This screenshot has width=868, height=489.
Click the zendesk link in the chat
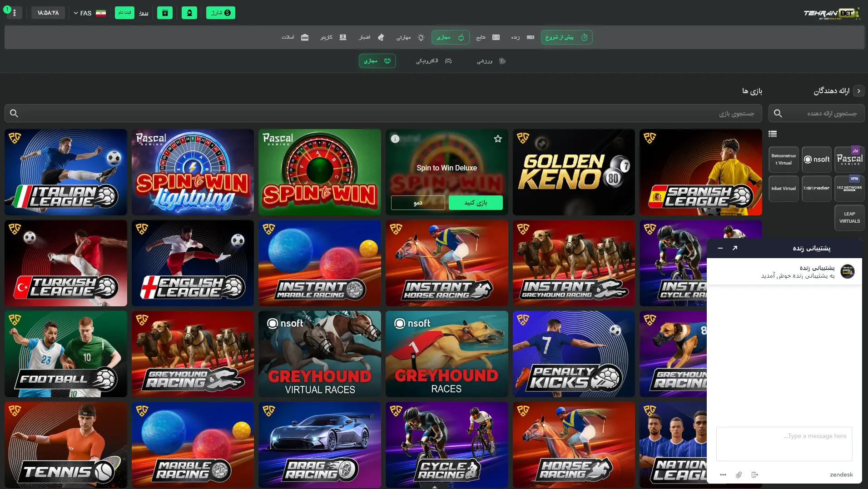pyautogui.click(x=841, y=474)
